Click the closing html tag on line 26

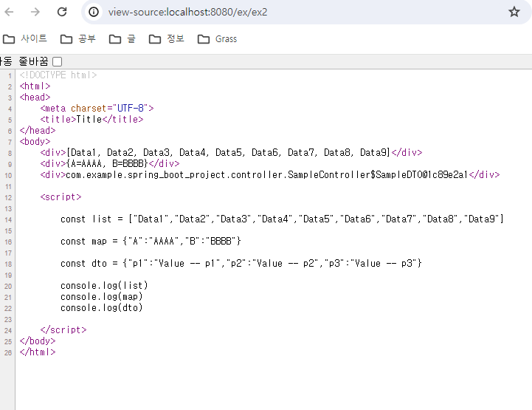(x=38, y=352)
